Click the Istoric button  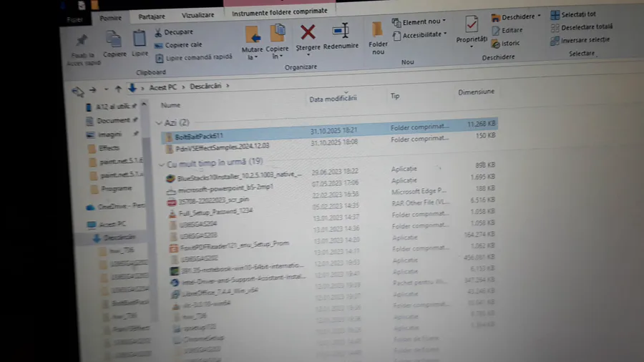pyautogui.click(x=506, y=43)
